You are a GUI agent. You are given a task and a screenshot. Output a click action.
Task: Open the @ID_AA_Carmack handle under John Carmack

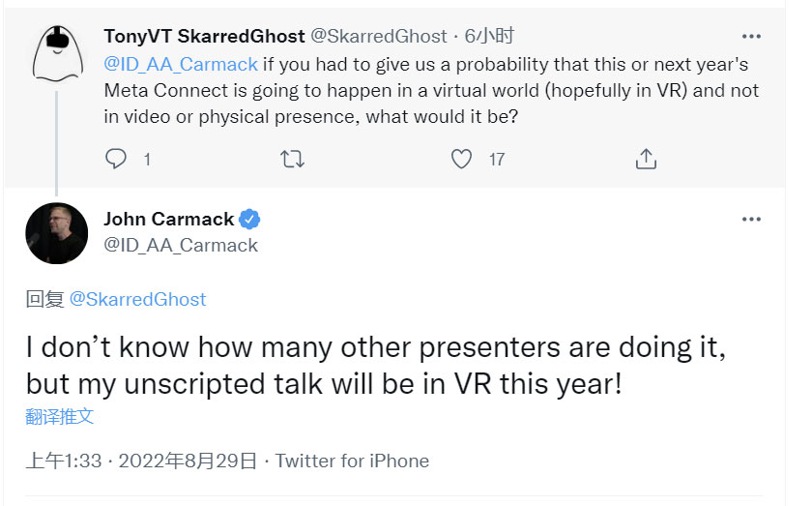tap(181, 245)
